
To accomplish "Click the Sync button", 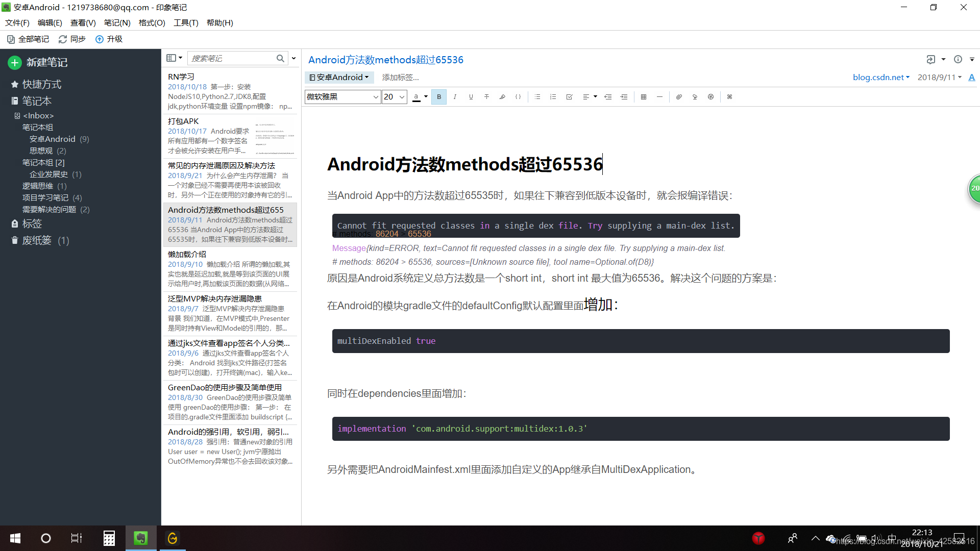I will coord(72,39).
